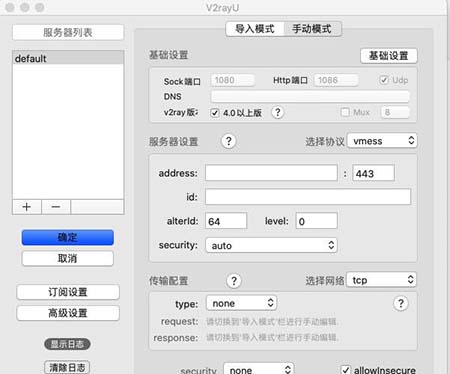The width and height of the screenshot is (450, 374).
Task: Switch to 导入模式 tab
Action: pyautogui.click(x=255, y=29)
